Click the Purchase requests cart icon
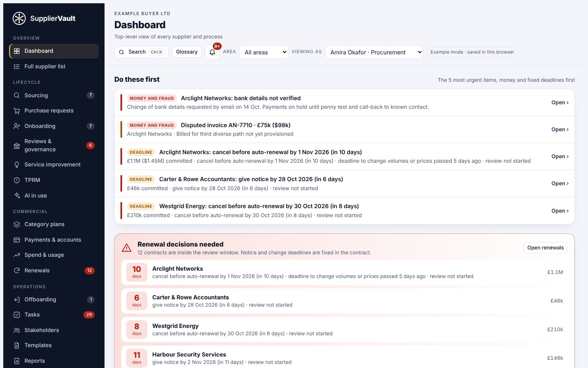Viewport: 588px width, 368px height. click(x=17, y=111)
